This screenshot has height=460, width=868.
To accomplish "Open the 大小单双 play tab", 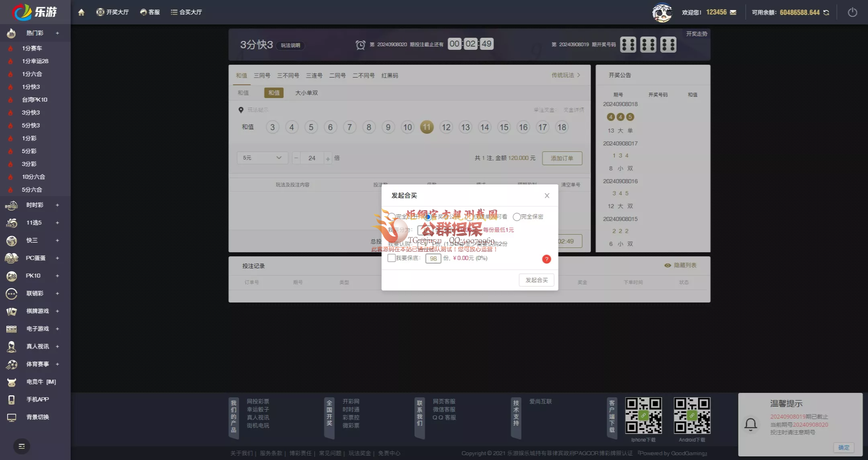I will (306, 93).
